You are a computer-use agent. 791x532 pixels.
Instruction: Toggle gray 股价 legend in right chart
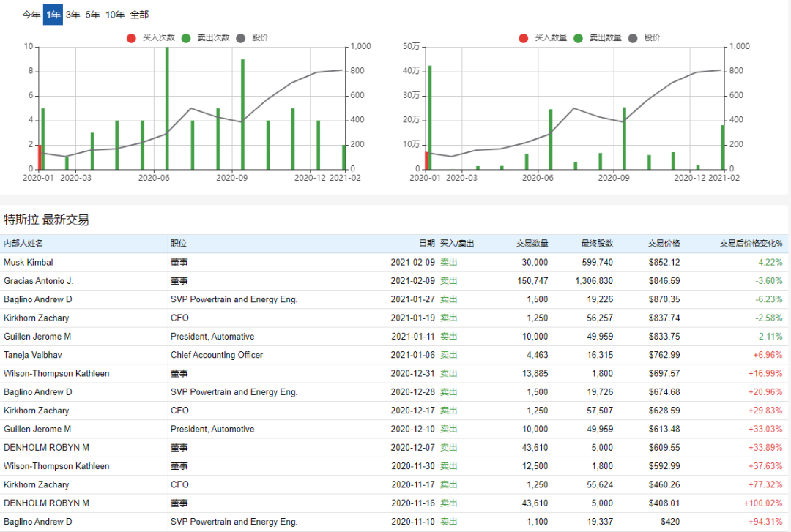(633, 38)
